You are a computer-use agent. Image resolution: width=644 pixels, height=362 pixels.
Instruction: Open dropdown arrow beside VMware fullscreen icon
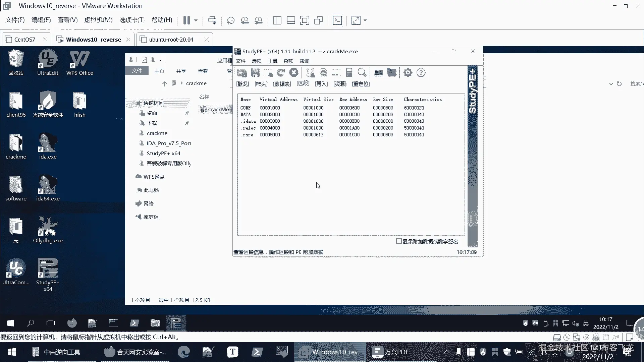365,20
